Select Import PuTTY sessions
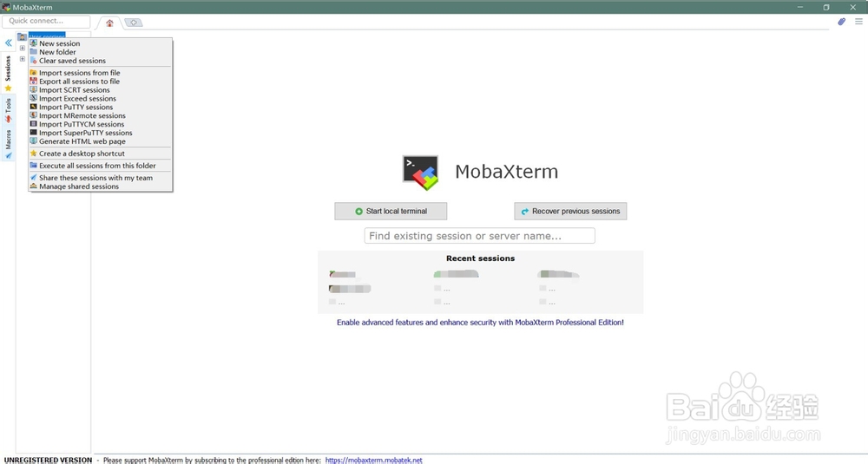The height and width of the screenshot is (464, 868). (100, 108)
